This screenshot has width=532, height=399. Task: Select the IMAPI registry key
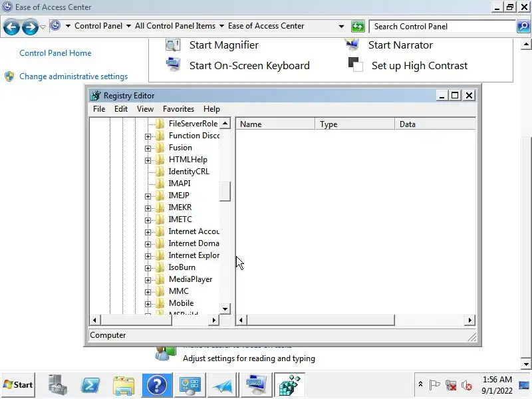pyautogui.click(x=180, y=184)
